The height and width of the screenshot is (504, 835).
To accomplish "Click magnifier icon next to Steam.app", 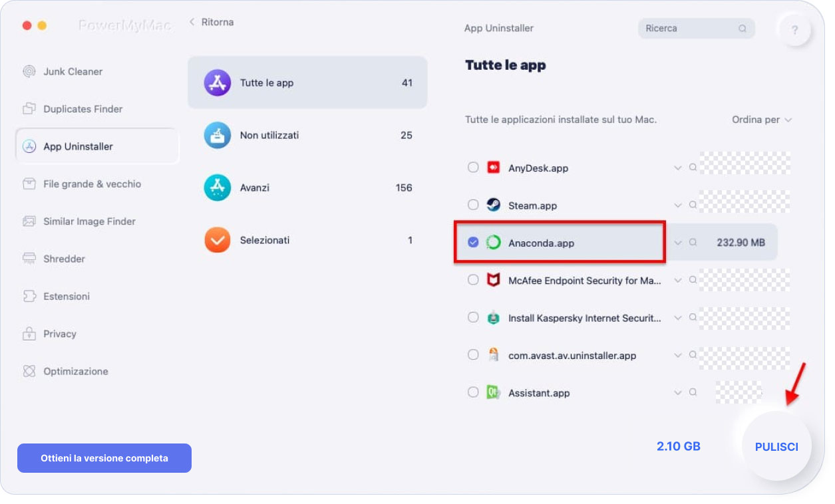I will pos(693,205).
